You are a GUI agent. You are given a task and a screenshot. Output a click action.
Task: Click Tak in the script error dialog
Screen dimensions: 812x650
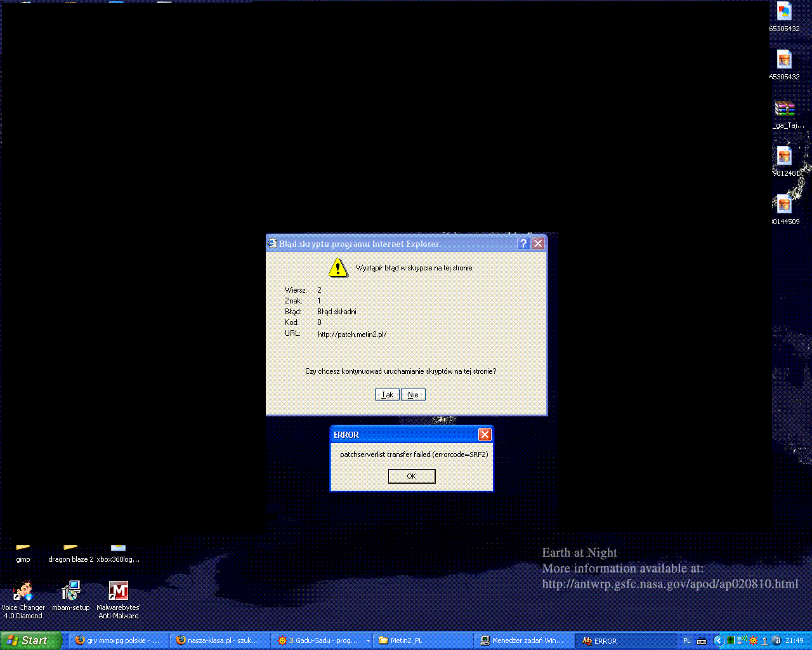pyautogui.click(x=387, y=395)
